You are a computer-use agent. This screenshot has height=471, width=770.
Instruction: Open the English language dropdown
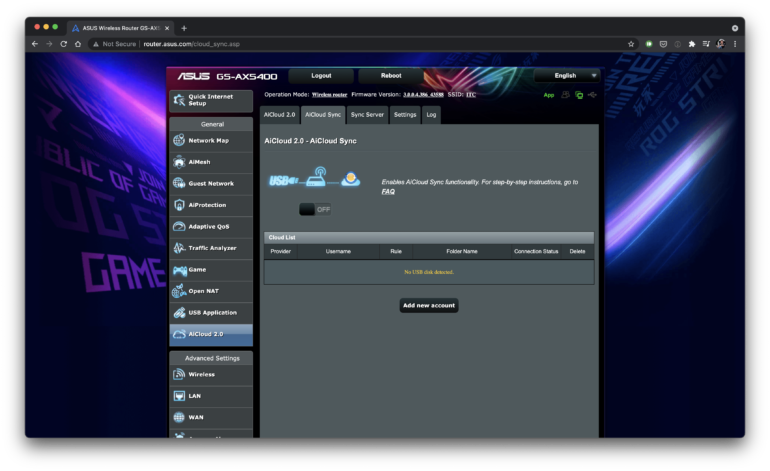[x=567, y=76]
